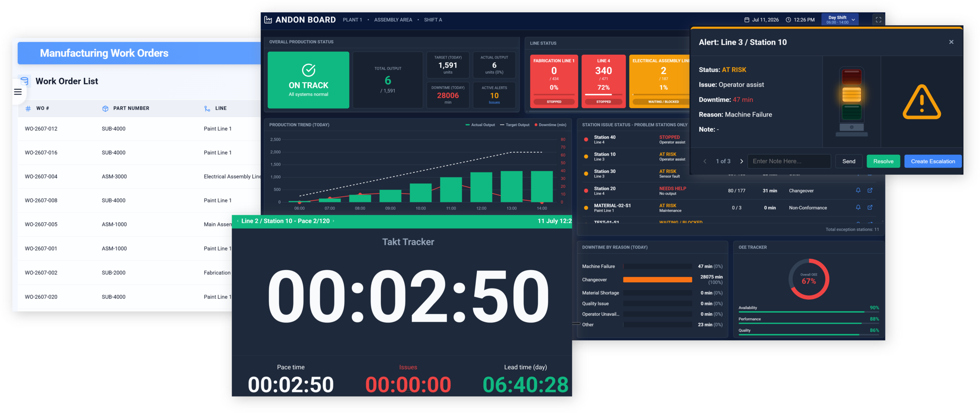The height and width of the screenshot is (413, 980).
Task: Click the Andon Board chart logo icon
Action: tap(268, 20)
